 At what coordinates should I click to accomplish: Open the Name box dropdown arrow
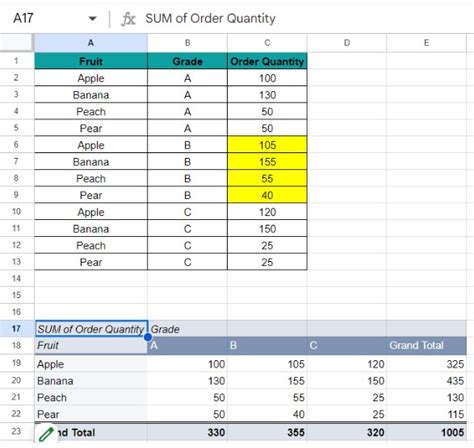point(92,19)
